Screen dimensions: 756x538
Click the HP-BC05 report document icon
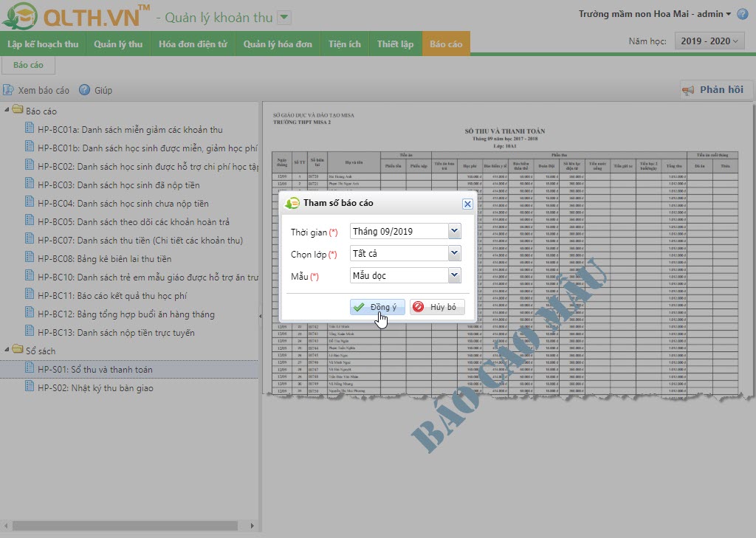point(30,221)
